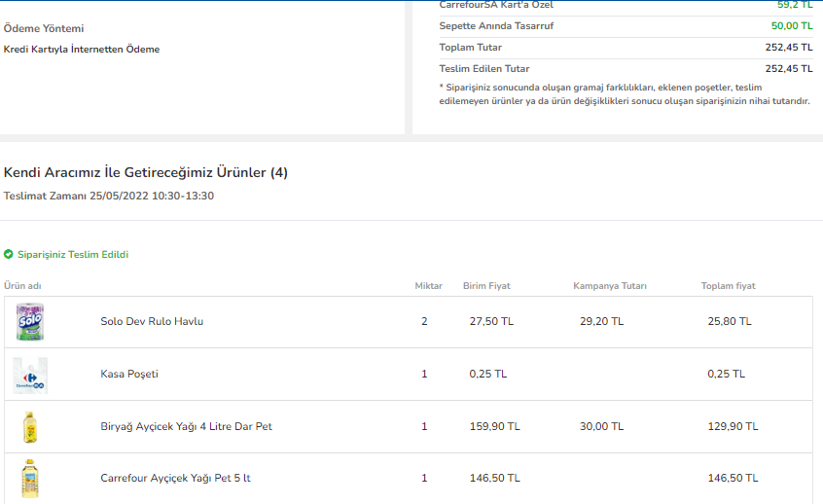Click the footnote about gramaj farklılıkları

coord(625,94)
